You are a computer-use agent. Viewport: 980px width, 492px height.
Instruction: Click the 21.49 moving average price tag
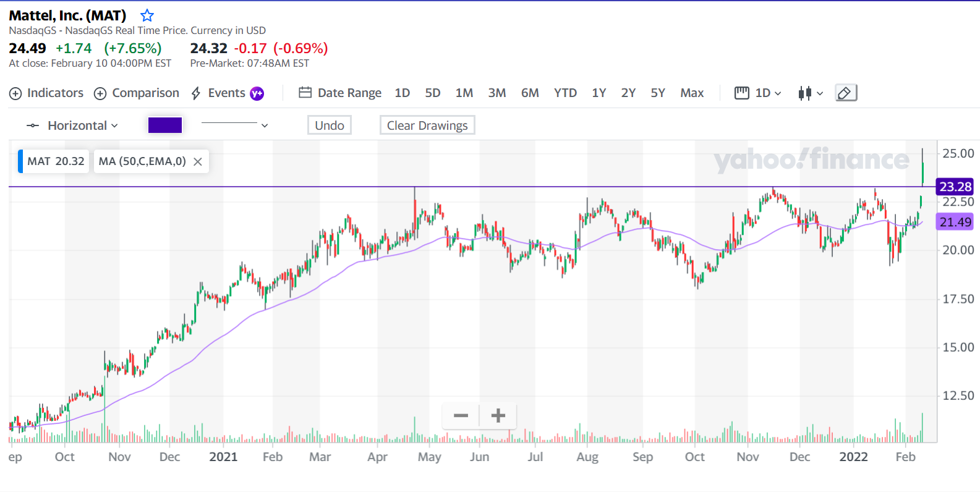coord(955,222)
